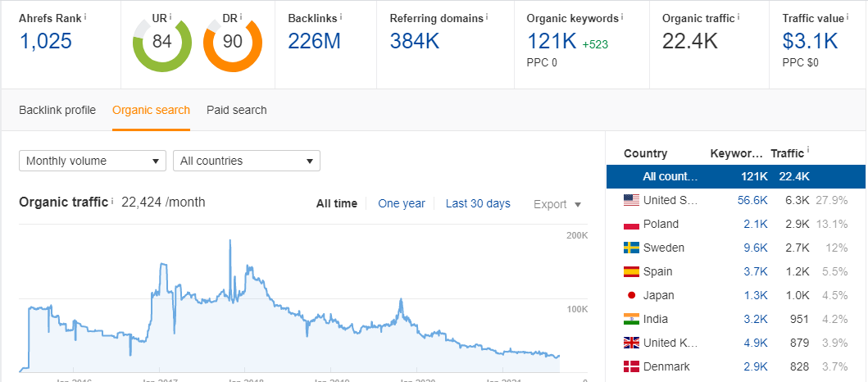Open info icon next to Organic keywords
This screenshot has width=868, height=382.
pos(622,16)
